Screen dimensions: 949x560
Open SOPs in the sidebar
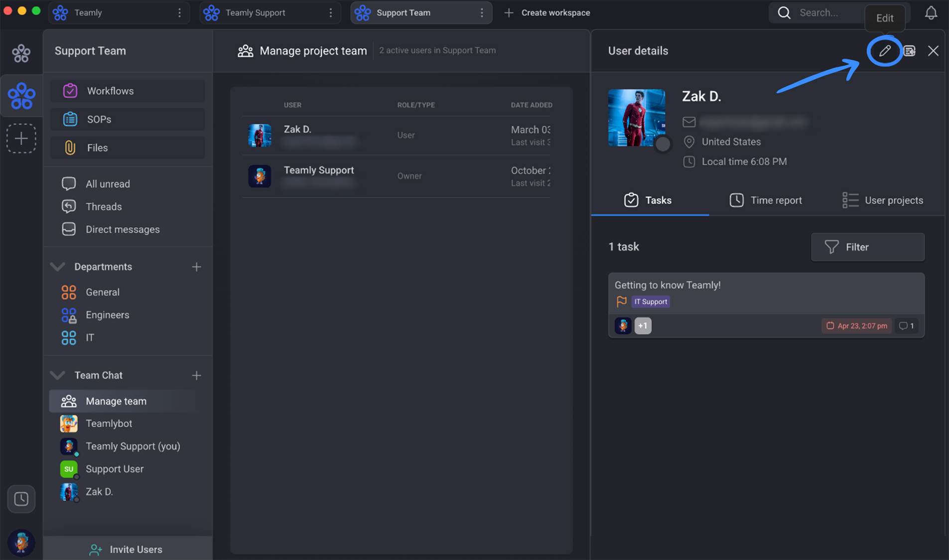(128, 119)
